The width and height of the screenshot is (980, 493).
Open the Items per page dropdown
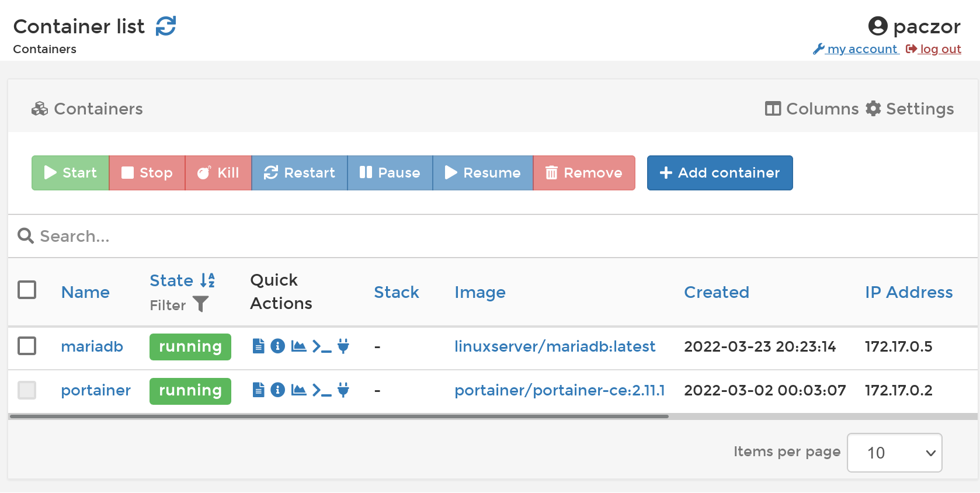tap(894, 453)
